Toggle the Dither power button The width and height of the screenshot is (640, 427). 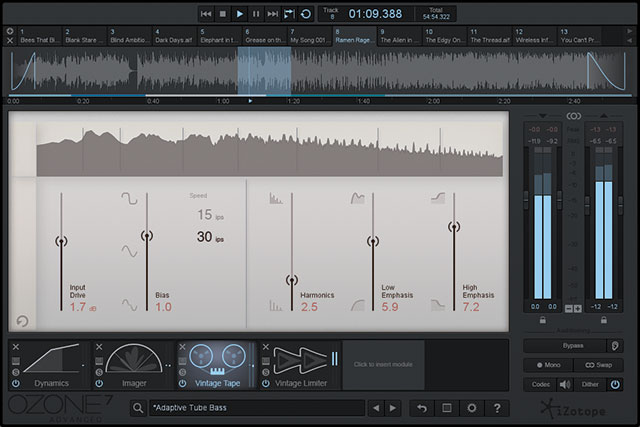click(x=614, y=383)
